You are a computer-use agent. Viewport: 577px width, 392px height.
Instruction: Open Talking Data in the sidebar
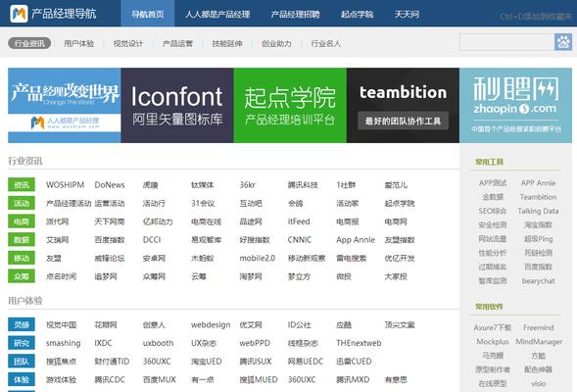click(x=538, y=211)
